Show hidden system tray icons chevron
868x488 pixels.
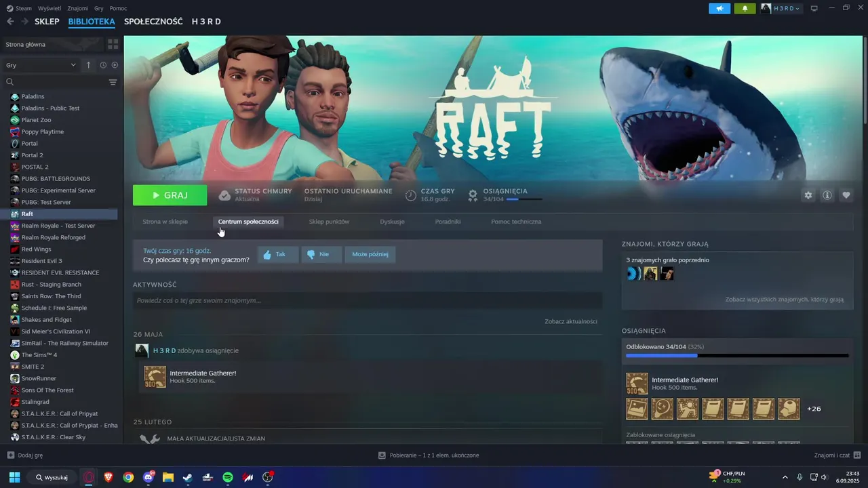[x=785, y=477]
